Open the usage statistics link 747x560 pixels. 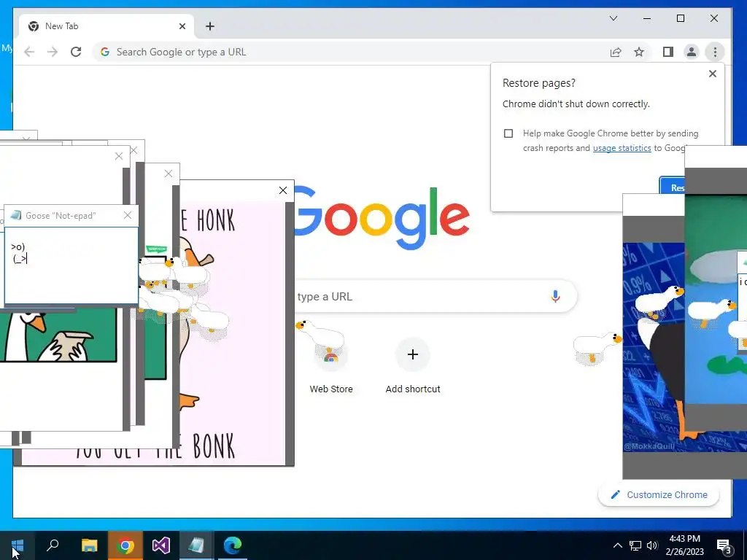pyautogui.click(x=622, y=148)
